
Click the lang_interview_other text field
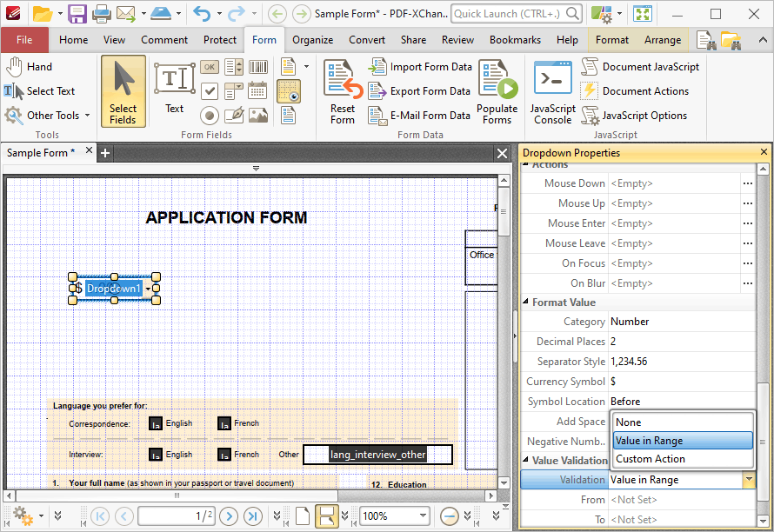(x=377, y=455)
